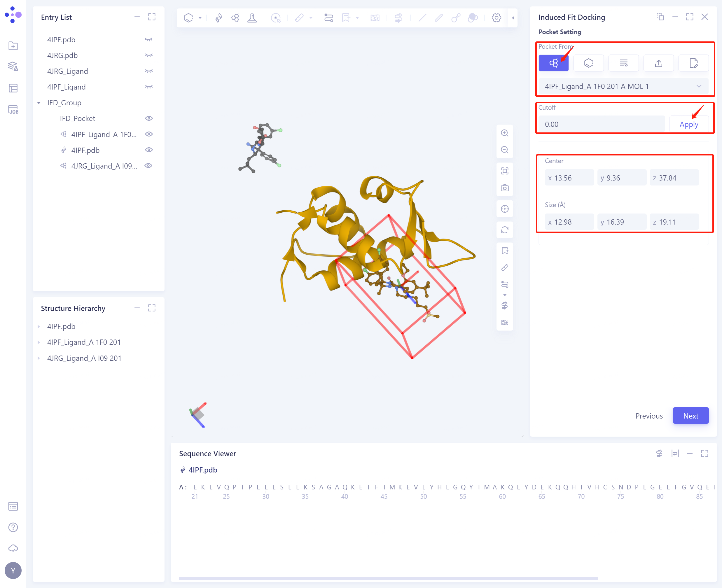The width and height of the screenshot is (722, 588).
Task: Select the flask experiment tool
Action: point(252,17)
